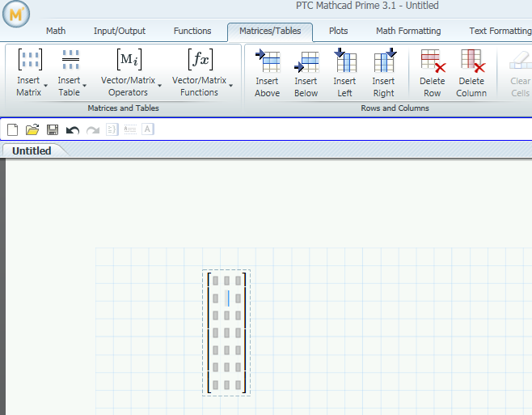Switch to the Math ribbon tab

point(56,31)
